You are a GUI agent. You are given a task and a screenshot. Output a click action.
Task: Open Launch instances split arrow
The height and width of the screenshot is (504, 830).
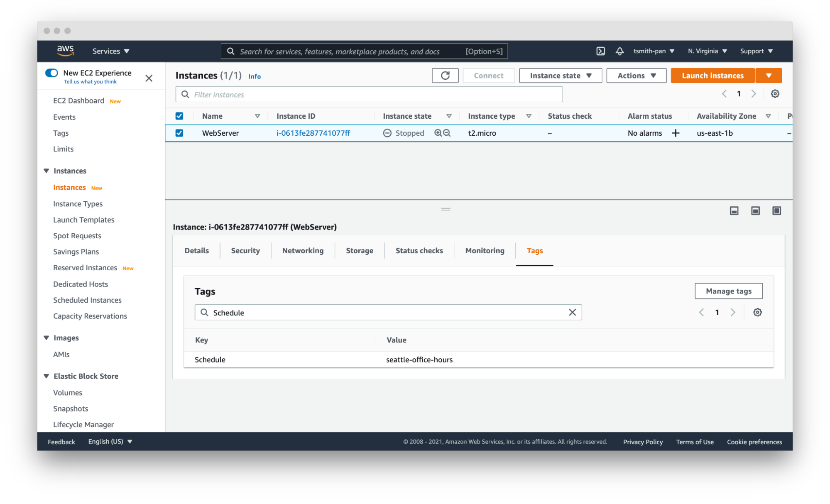click(769, 76)
